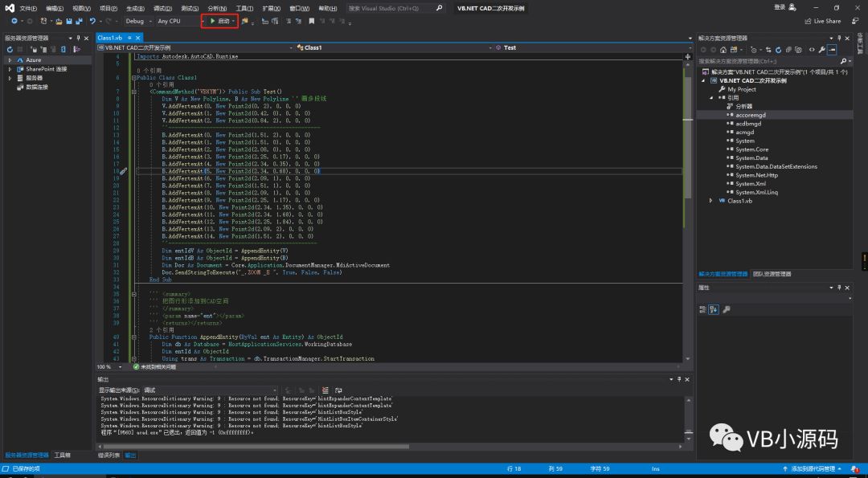Screen dimensions: 868x478
Task: Click the Undo arrow icon
Action: (x=92, y=21)
